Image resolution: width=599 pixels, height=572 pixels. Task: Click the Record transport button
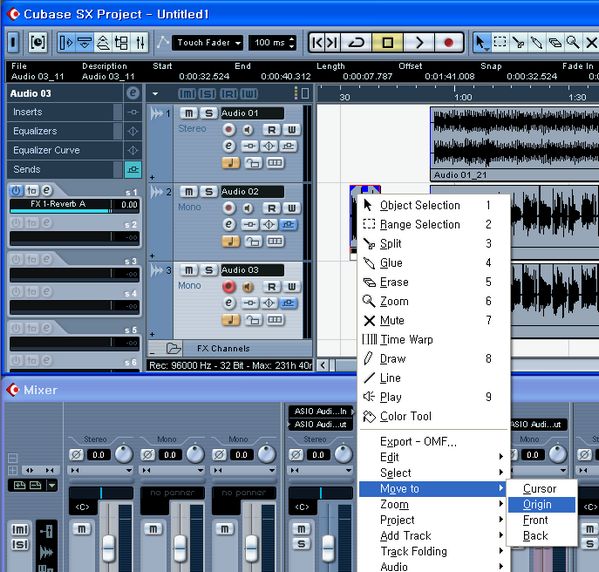448,42
